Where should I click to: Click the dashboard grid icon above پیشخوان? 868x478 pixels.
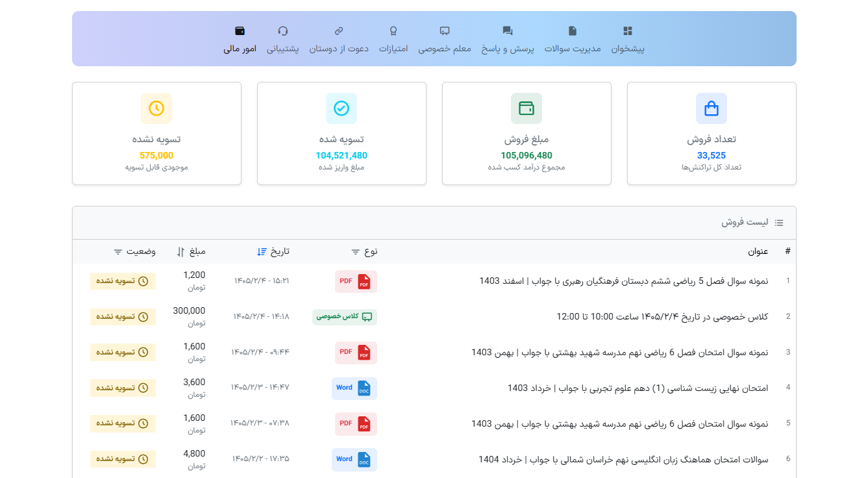click(628, 31)
